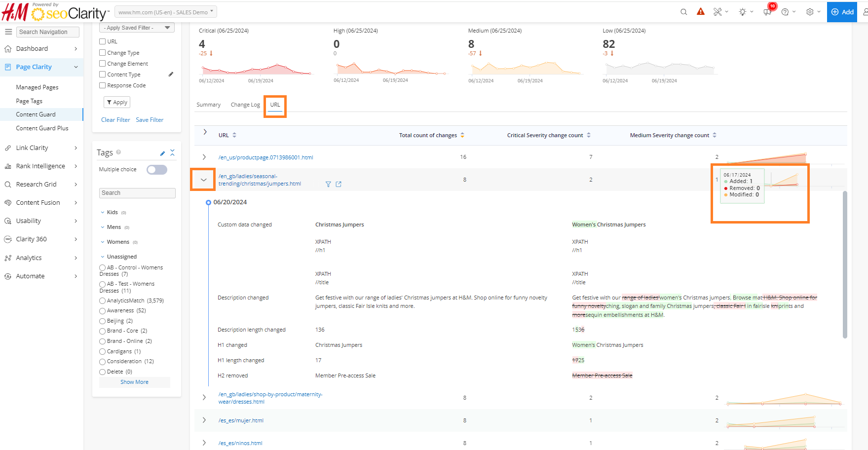Click the Apply filter button
This screenshot has width=868, height=450.
tap(117, 102)
